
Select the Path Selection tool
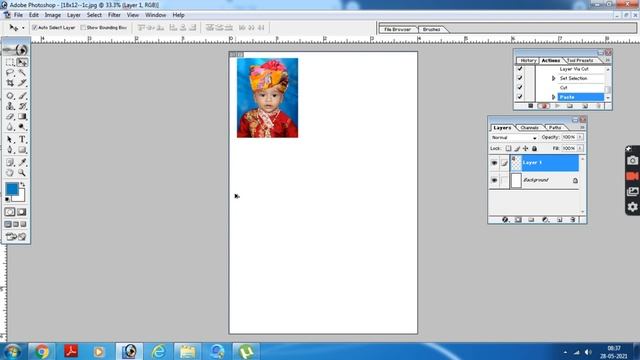[10, 140]
